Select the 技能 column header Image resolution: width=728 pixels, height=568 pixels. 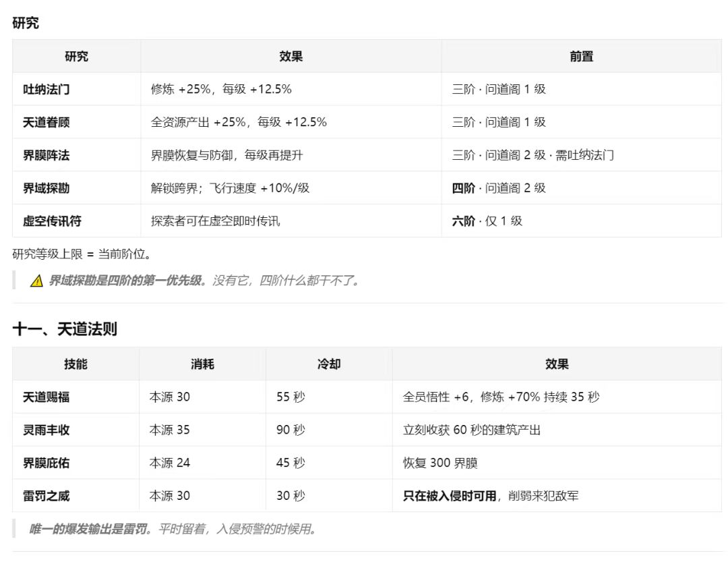pos(75,364)
